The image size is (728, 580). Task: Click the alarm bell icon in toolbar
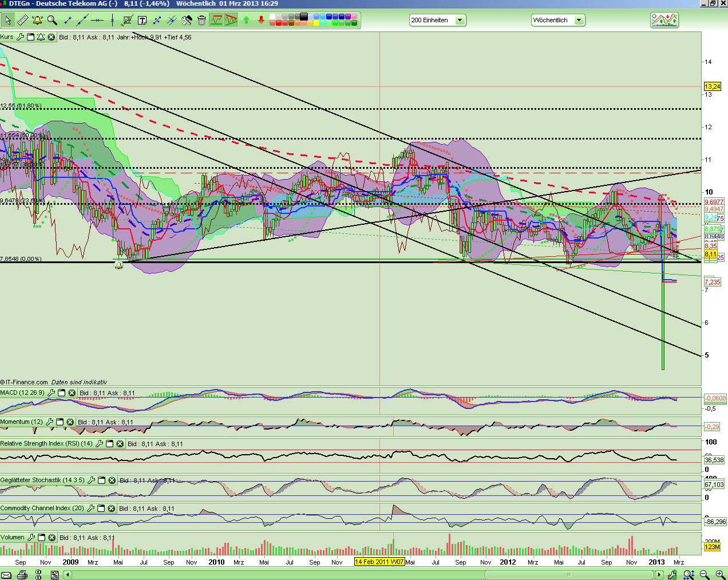pyautogui.click(x=37, y=21)
